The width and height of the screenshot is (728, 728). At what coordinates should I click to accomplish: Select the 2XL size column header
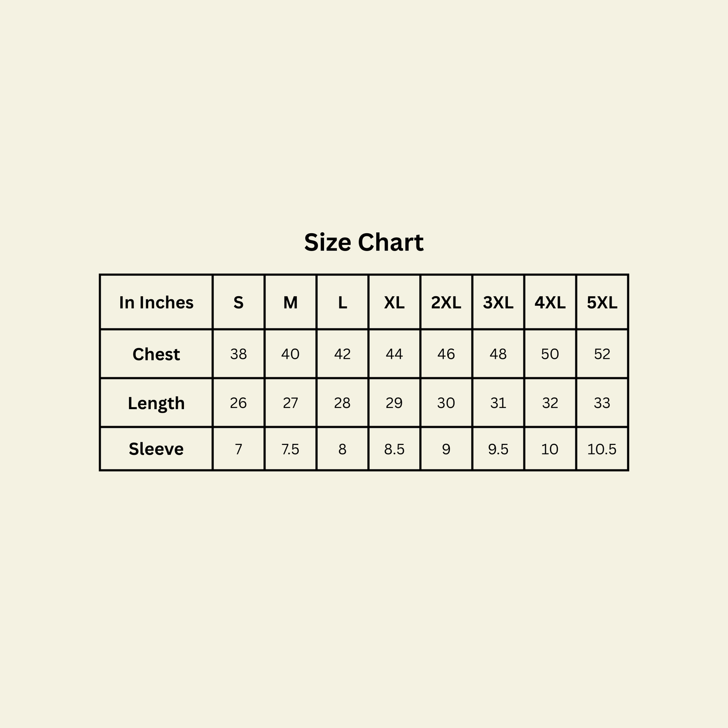point(446,302)
